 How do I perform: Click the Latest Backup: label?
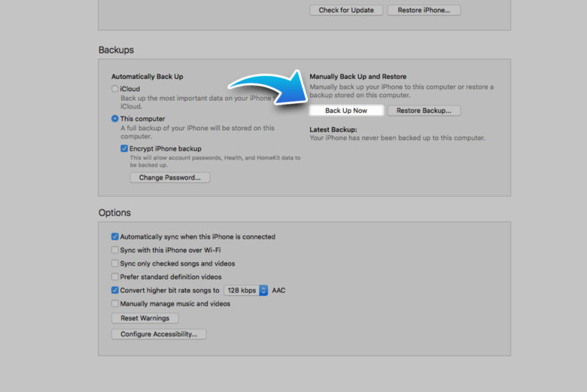point(333,129)
